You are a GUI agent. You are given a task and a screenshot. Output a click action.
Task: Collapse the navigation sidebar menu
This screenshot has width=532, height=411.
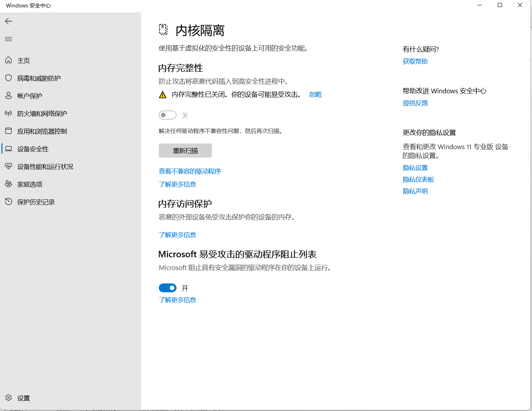[x=8, y=39]
